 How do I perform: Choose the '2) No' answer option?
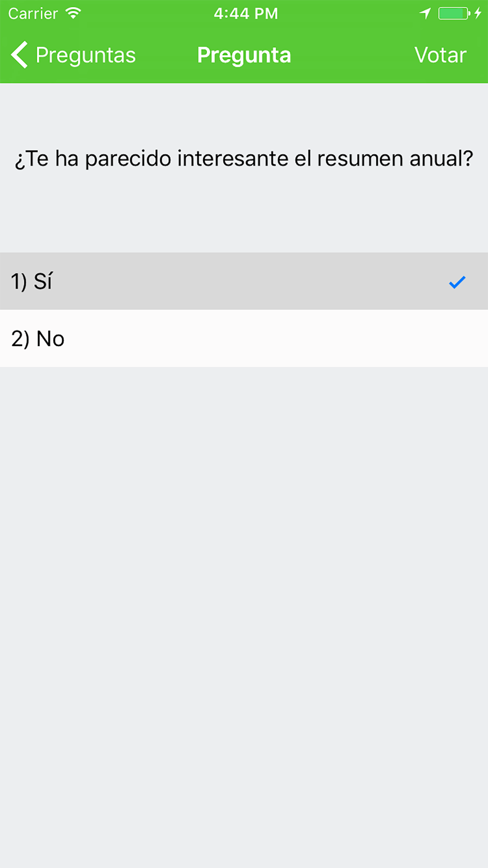tap(244, 338)
